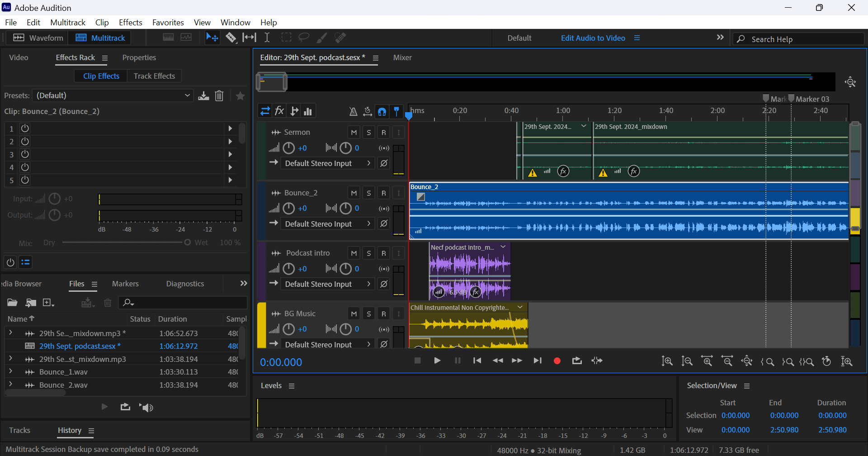The image size is (868, 456).
Task: Switch to the Properties tab
Action: point(139,57)
